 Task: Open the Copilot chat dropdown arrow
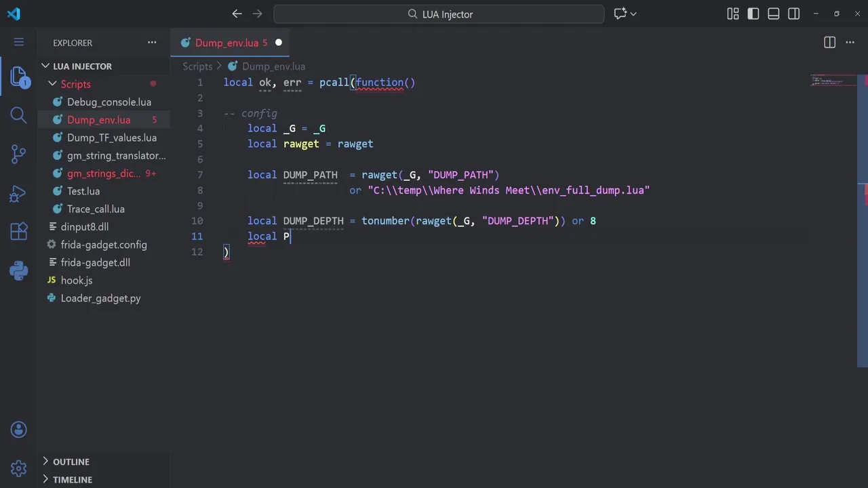(x=634, y=14)
